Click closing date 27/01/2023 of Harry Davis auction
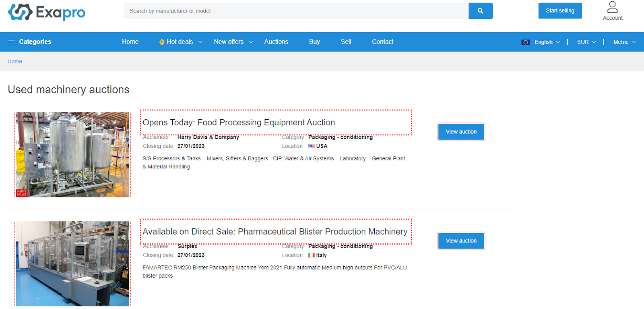This screenshot has width=644, height=309. click(x=191, y=146)
